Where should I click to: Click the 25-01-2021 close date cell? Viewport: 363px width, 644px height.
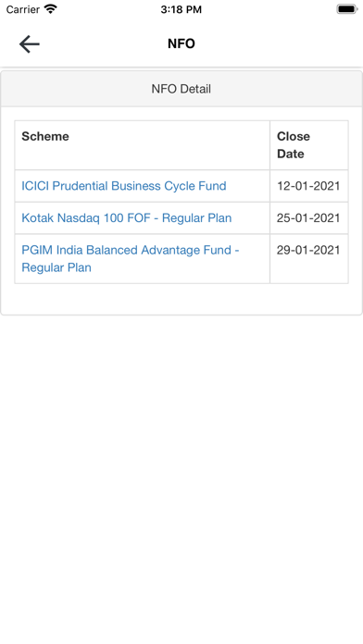pos(308,217)
